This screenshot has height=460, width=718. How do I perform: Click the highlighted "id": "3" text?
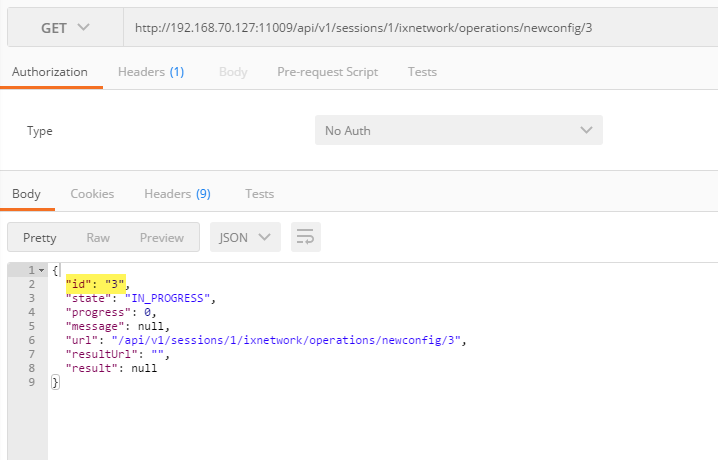pos(95,285)
